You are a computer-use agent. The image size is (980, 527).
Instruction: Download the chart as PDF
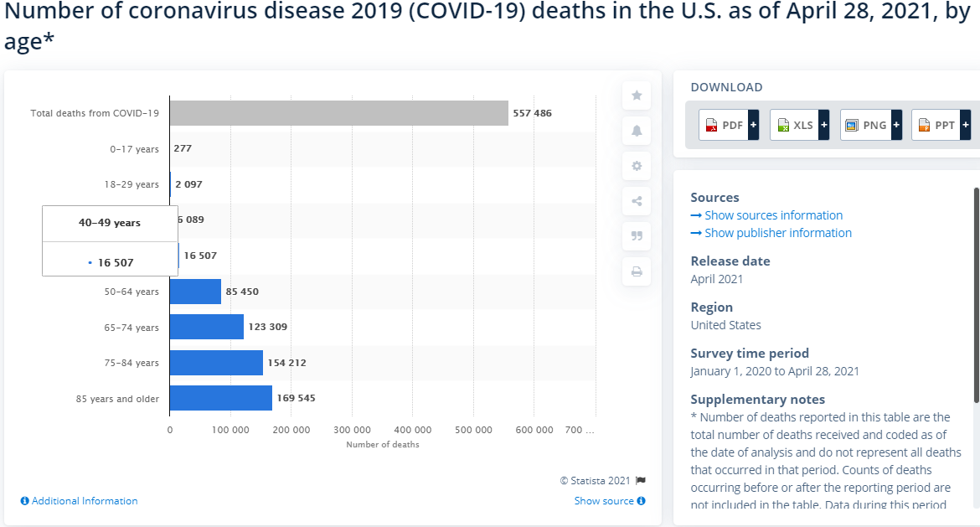coord(729,125)
